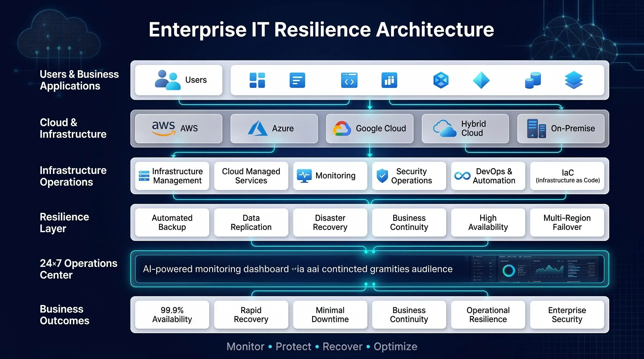
Task: Click the Resilience Layer label
Action: (64, 223)
